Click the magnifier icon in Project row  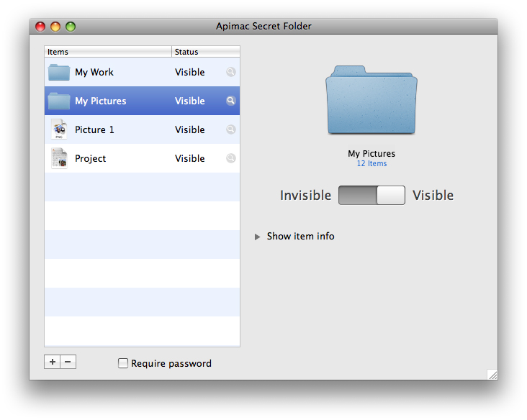[x=230, y=158]
